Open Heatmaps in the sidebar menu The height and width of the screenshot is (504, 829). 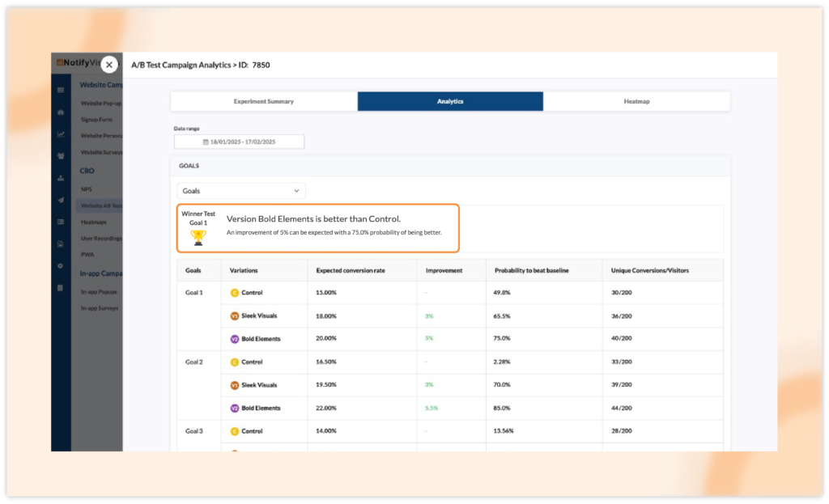[94, 222]
